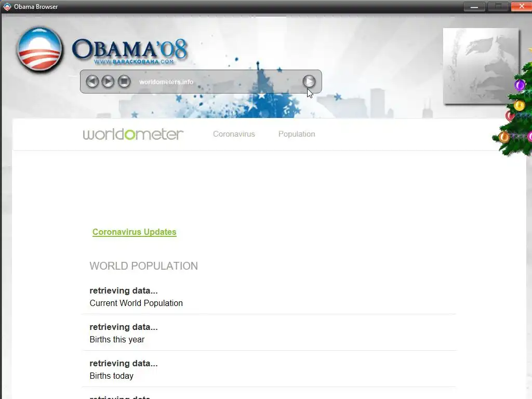The height and width of the screenshot is (399, 532).
Task: Click the Births today label
Action: tap(112, 376)
